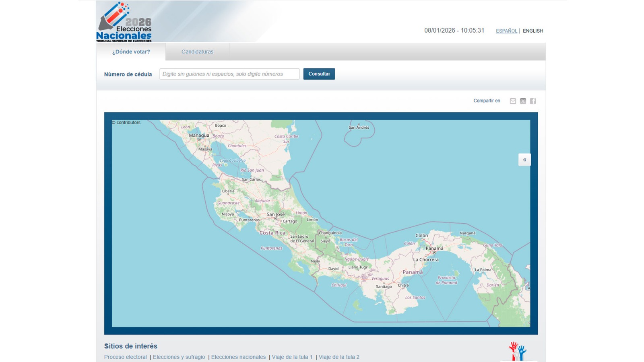Screen dimensions: 644x362
Task: Open the Elecciones nacionales link
Action: click(x=238, y=357)
